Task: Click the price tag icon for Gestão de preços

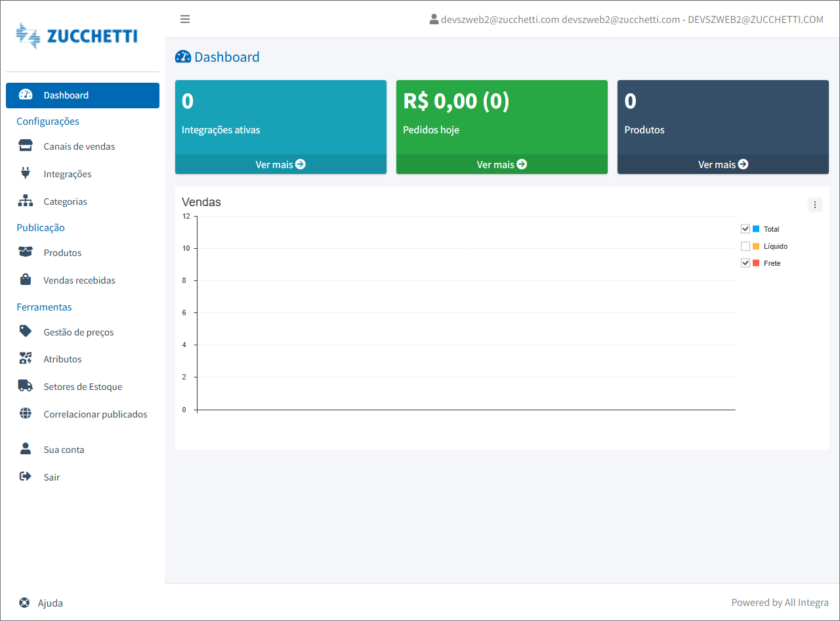Action: point(26,332)
